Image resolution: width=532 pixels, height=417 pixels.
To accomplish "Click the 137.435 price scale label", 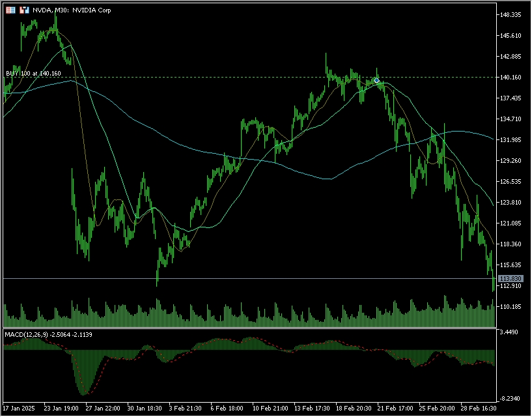I will (x=511, y=98).
